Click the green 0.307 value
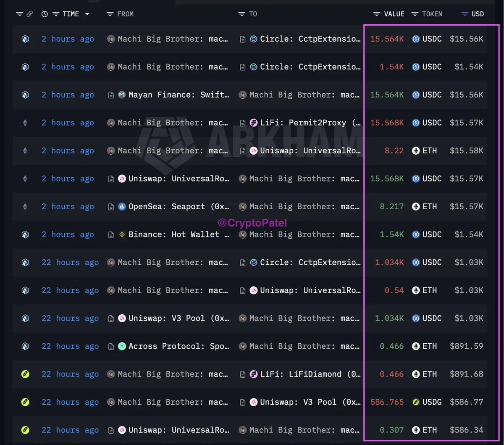Screen dimensions: 504x445 tap(391, 430)
